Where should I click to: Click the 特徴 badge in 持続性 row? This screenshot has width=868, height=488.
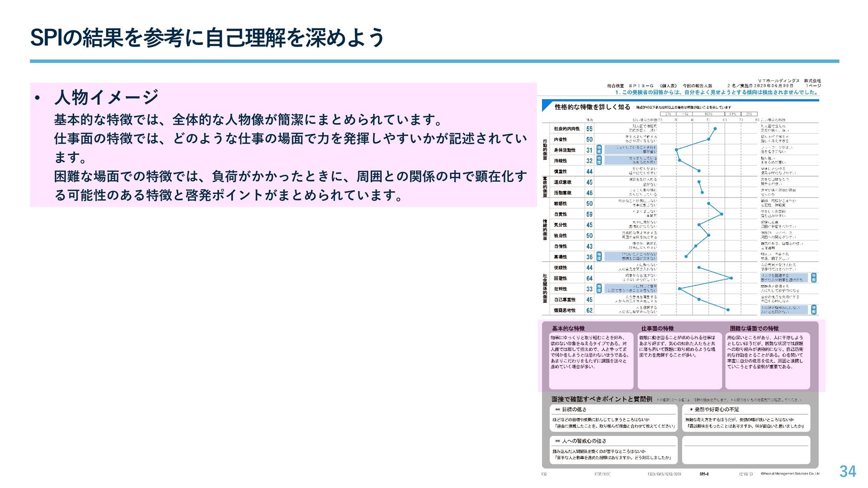click(x=599, y=160)
